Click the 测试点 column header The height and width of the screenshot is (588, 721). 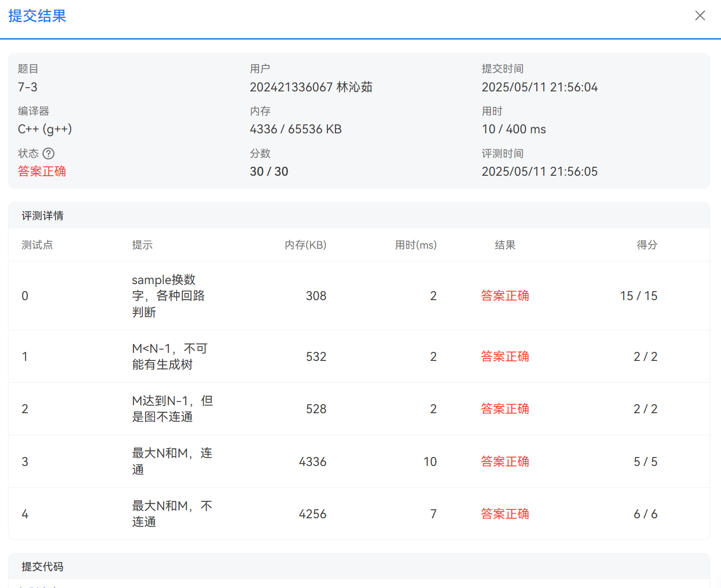(x=37, y=245)
